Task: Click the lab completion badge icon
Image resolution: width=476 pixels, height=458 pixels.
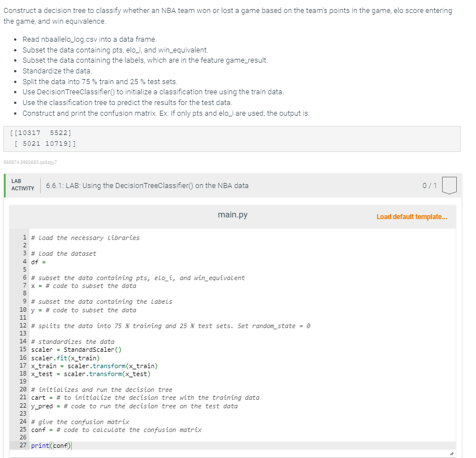Action: 449,185
